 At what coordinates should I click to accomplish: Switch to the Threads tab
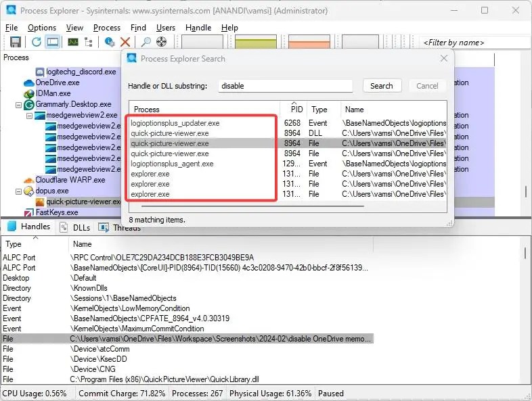(x=119, y=227)
